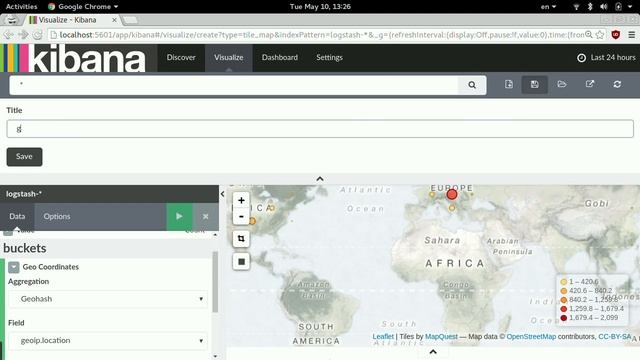Click the Tue May 10 clock
The height and width of the screenshot is (360, 640).
click(x=320, y=7)
